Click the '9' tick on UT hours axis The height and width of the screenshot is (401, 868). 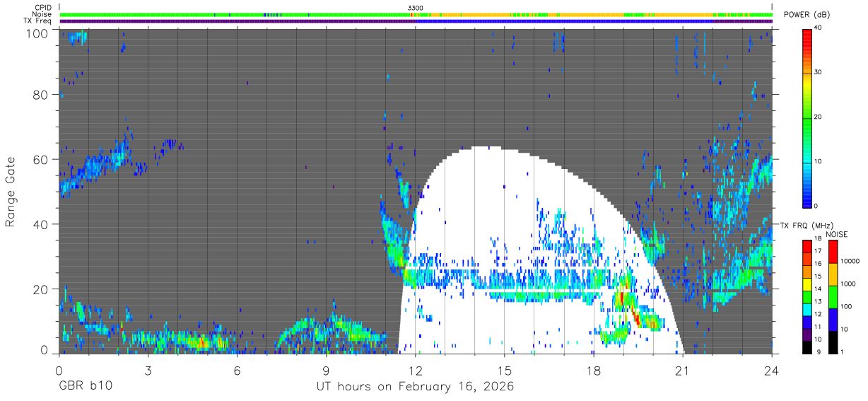327,370
